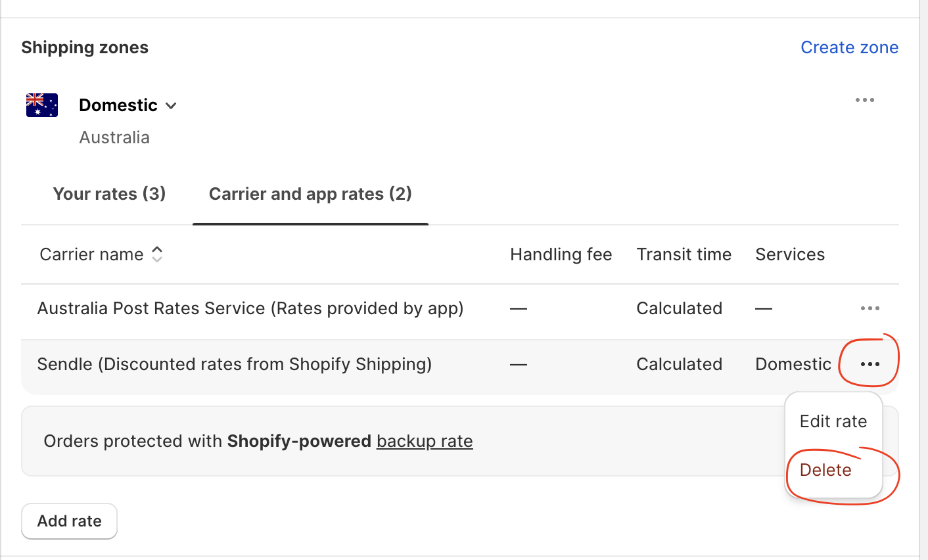
Task: Select the Sendle discounted rates row
Action: tap(235, 364)
